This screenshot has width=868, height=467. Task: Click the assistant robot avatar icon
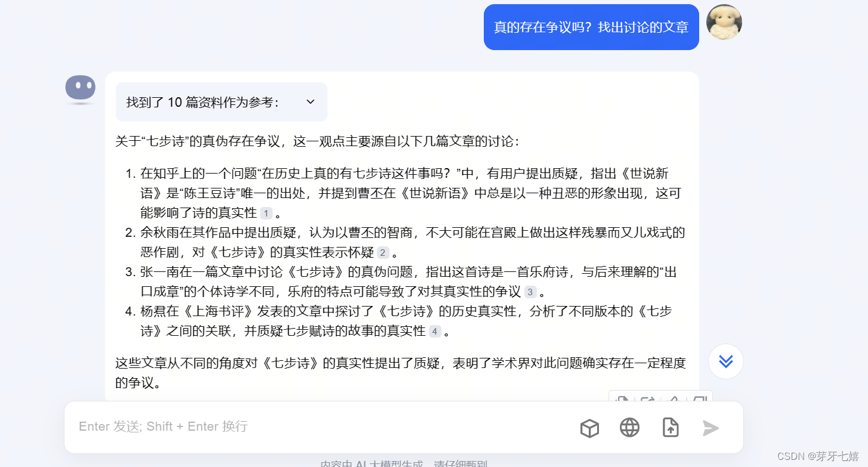pos(80,88)
